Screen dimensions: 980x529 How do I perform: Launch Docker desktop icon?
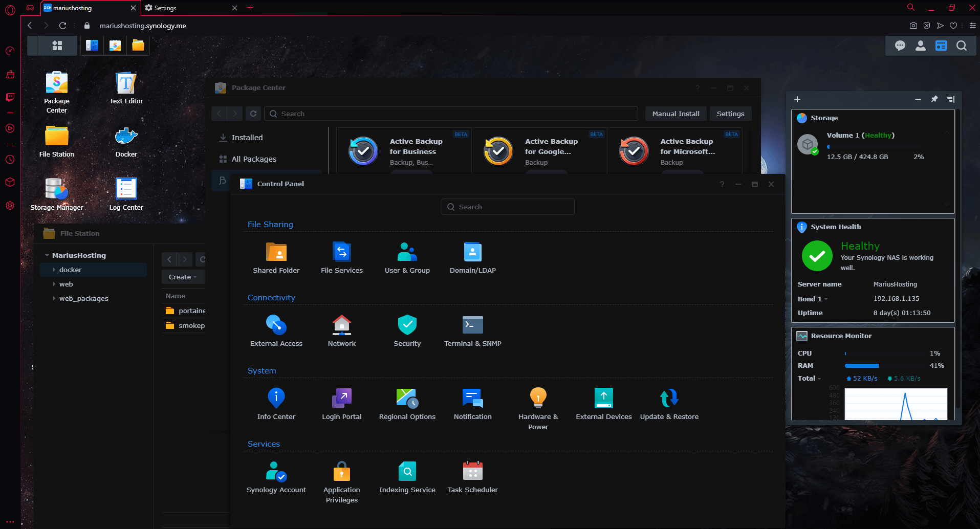click(x=126, y=142)
